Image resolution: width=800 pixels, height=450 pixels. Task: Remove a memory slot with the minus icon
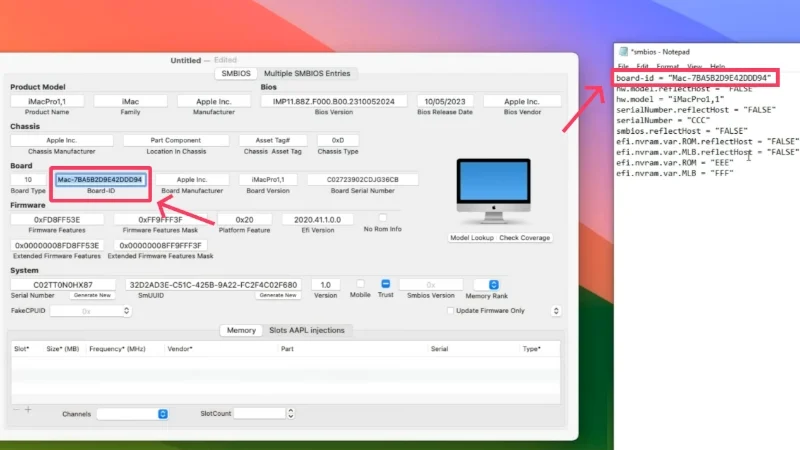(16, 409)
